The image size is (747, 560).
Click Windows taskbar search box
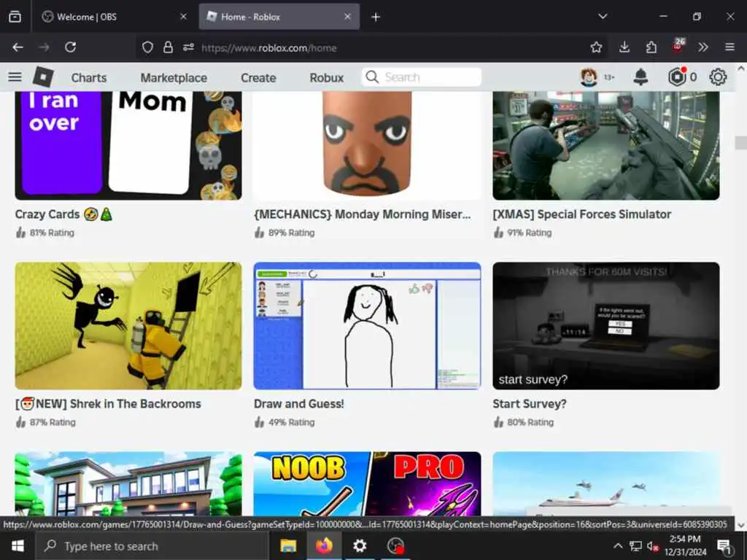click(x=152, y=546)
